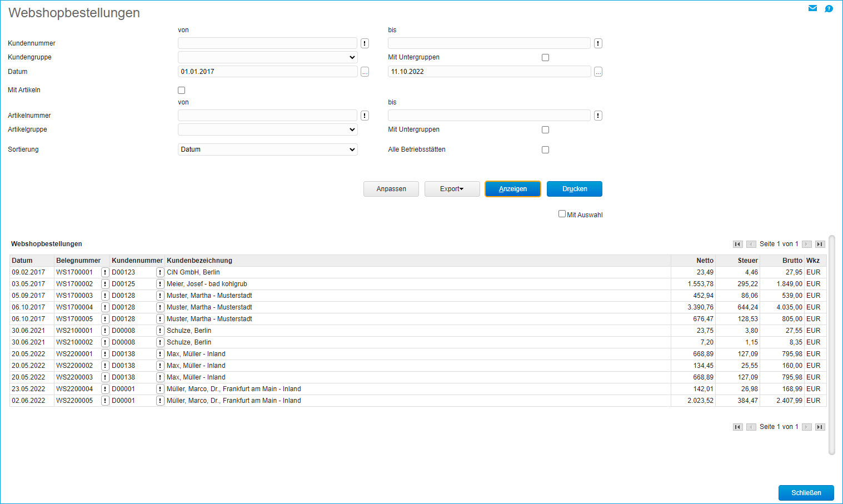Go to first page in bottom pager
This screenshot has height=504, width=843.
click(x=737, y=427)
